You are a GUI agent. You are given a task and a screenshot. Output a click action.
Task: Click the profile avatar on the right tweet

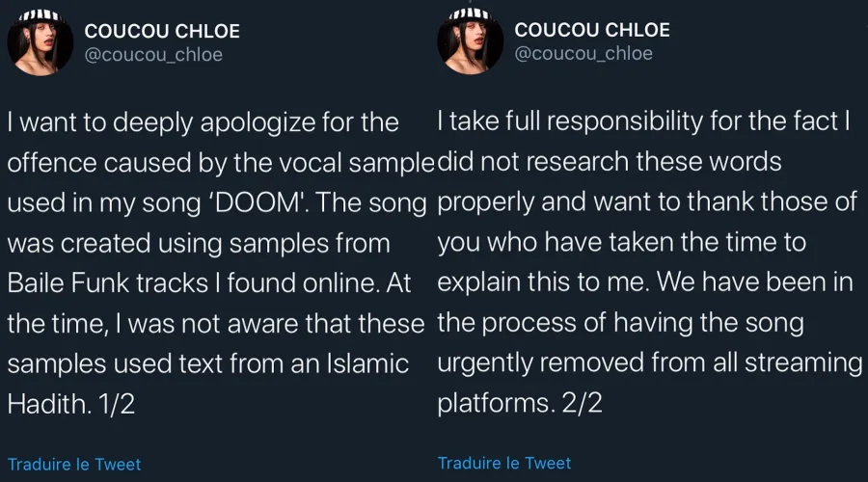468,41
